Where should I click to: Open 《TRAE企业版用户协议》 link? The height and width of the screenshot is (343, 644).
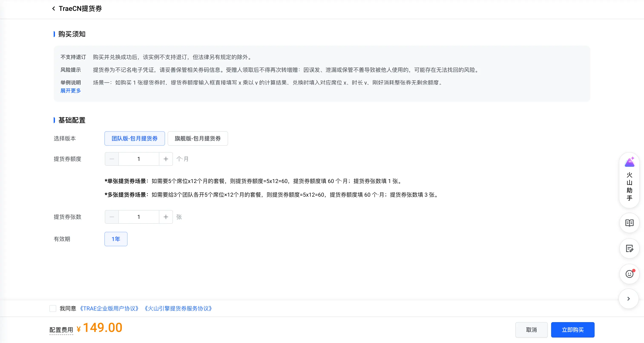point(109,308)
